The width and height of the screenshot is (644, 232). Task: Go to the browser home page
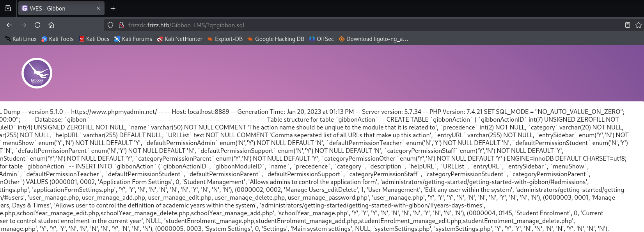click(51, 25)
